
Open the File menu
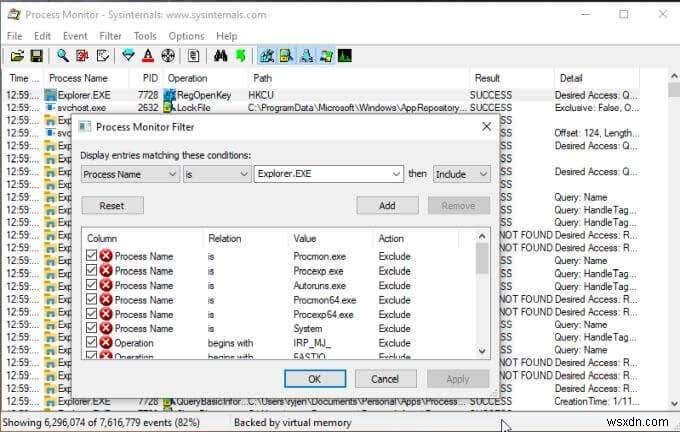pos(14,36)
